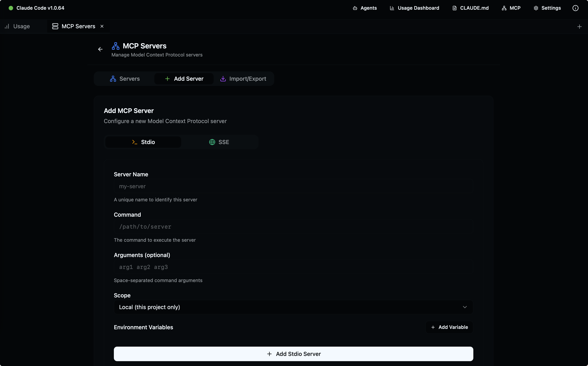
Task: Click the MCP Servers heading network icon
Action: [115, 46]
